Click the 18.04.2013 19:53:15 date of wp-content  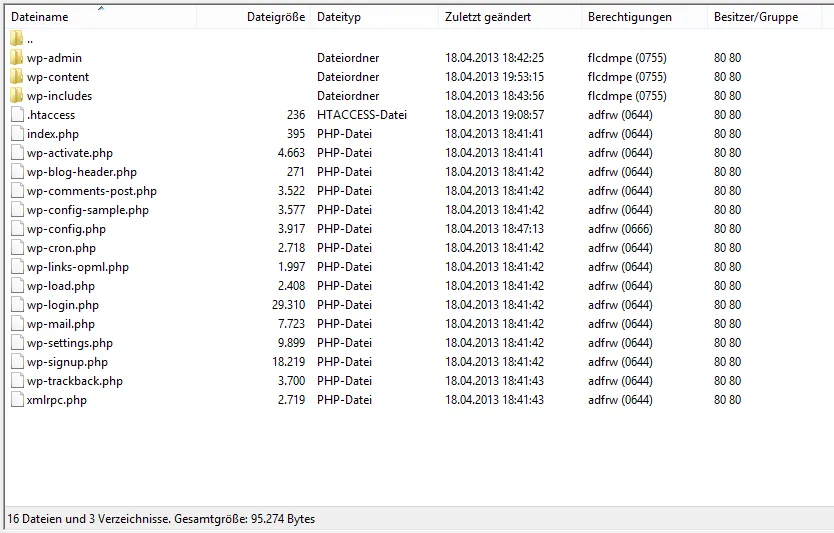pyautogui.click(x=495, y=77)
